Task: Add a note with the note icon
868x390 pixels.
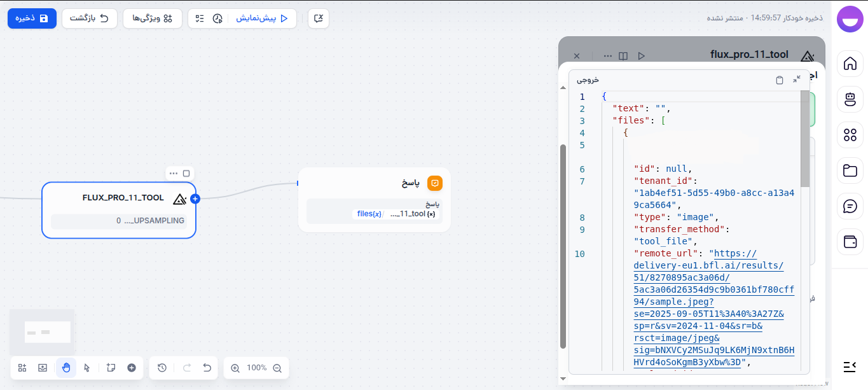Action: [x=109, y=368]
